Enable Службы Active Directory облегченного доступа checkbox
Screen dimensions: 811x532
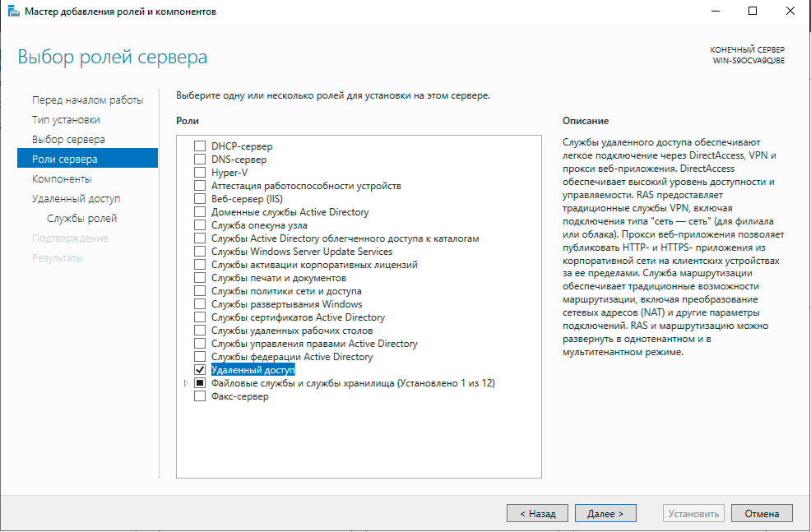[x=200, y=238]
